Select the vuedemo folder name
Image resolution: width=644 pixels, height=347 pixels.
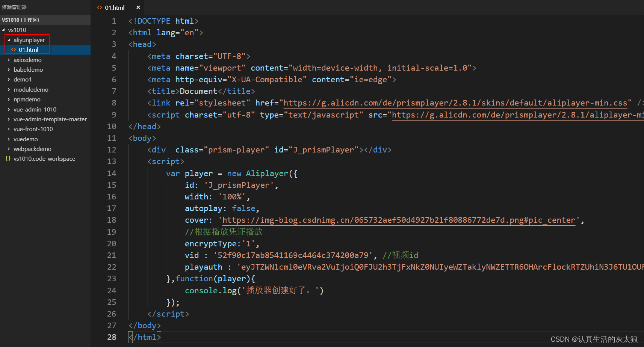point(26,139)
